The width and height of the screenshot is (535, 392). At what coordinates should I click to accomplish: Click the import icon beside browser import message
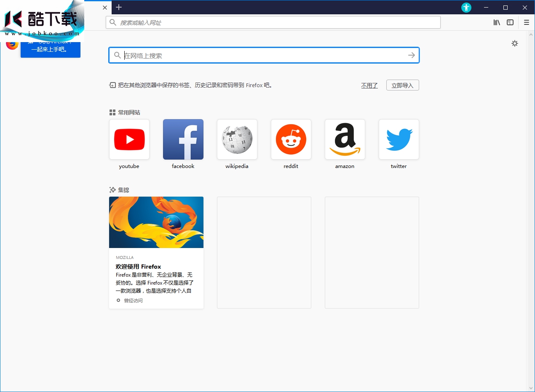coord(112,85)
